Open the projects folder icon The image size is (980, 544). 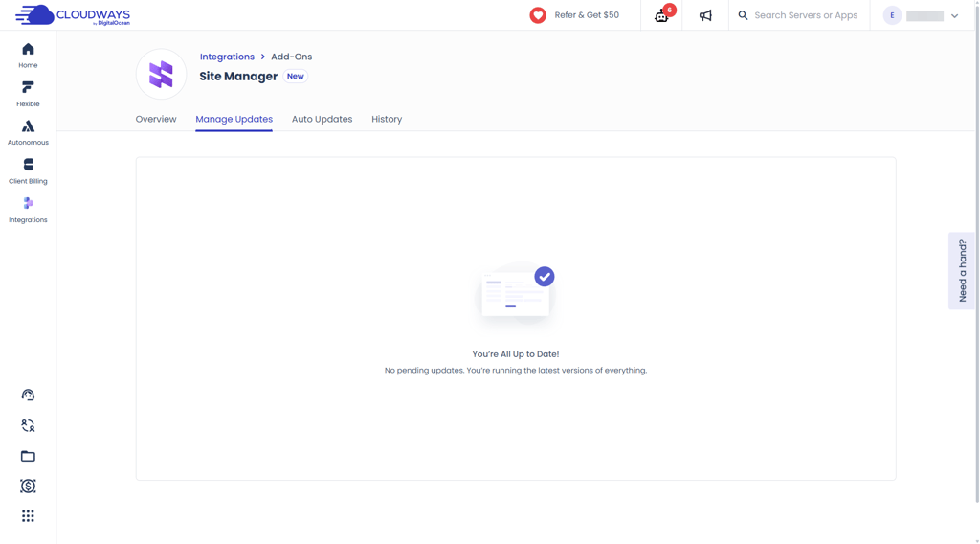coord(28,456)
